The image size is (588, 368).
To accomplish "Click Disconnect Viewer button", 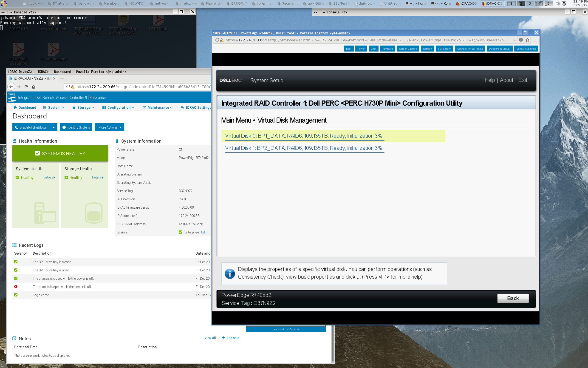I will point(500,49).
